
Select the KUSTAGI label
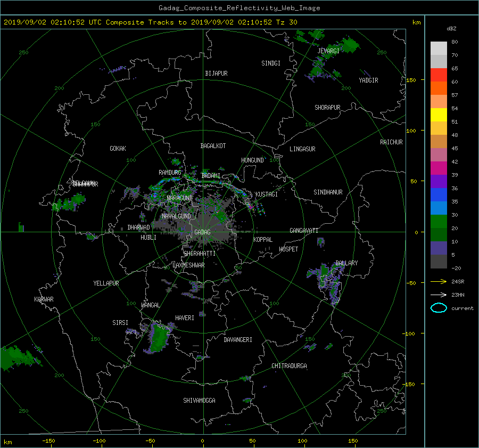click(267, 194)
